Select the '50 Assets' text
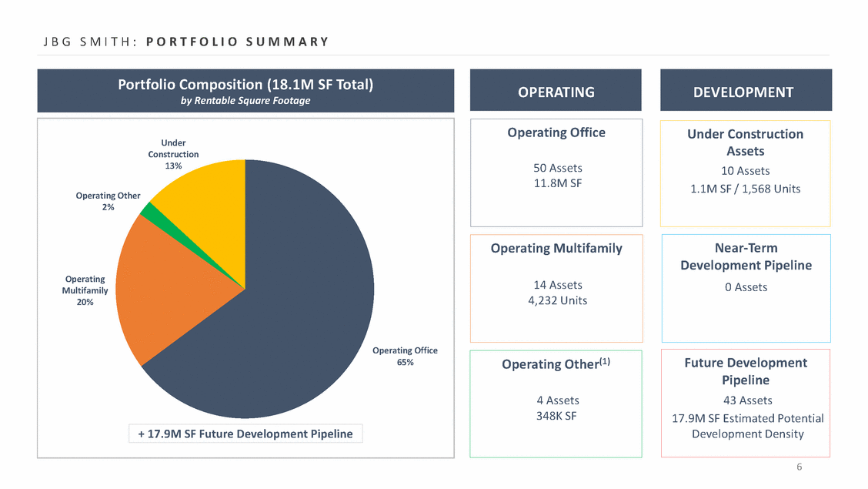Image resolution: width=868 pixels, height=489 pixels. 557,168
